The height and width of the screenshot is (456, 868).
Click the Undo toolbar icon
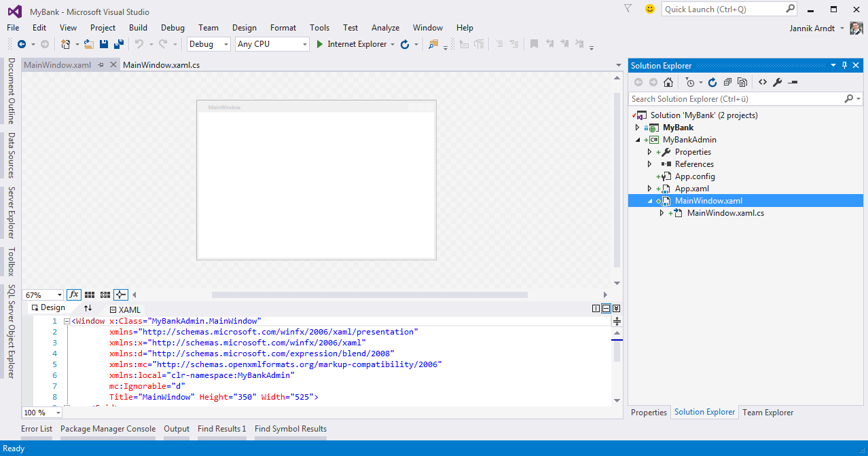pyautogui.click(x=139, y=44)
